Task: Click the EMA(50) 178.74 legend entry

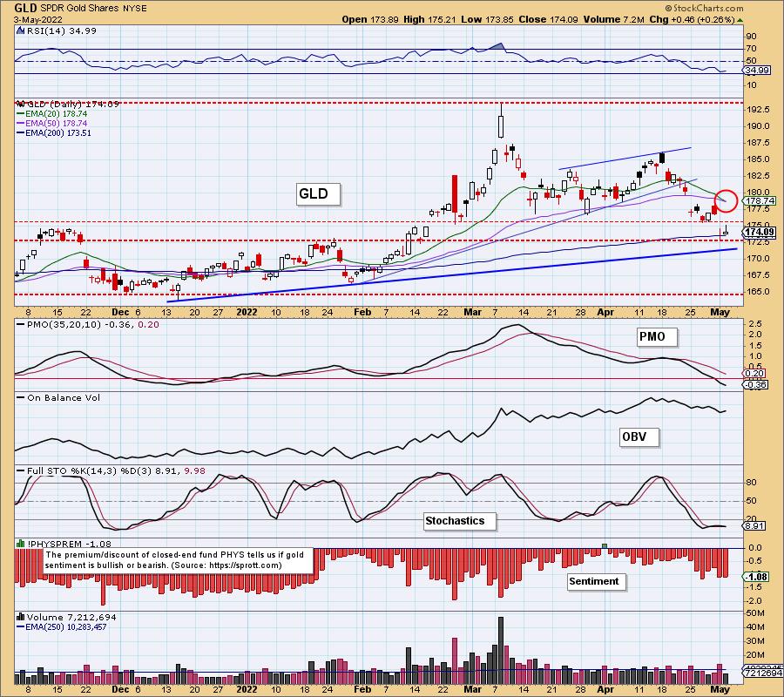Action: pyautogui.click(x=52, y=124)
